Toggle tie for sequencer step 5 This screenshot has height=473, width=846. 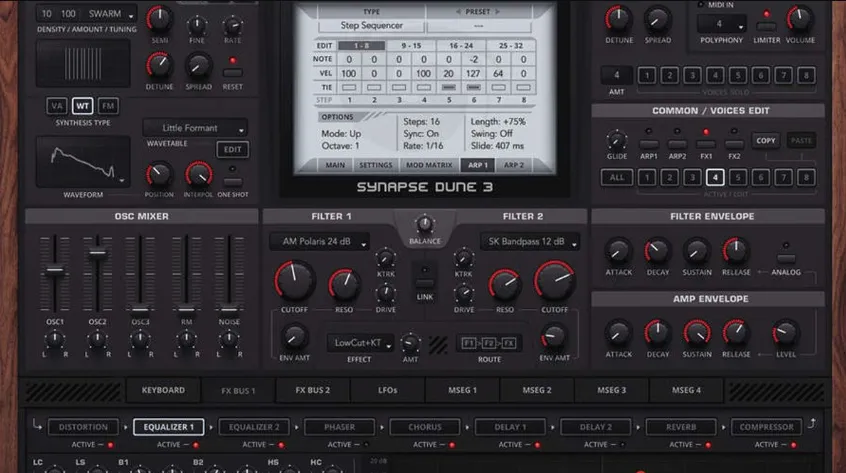(448, 87)
